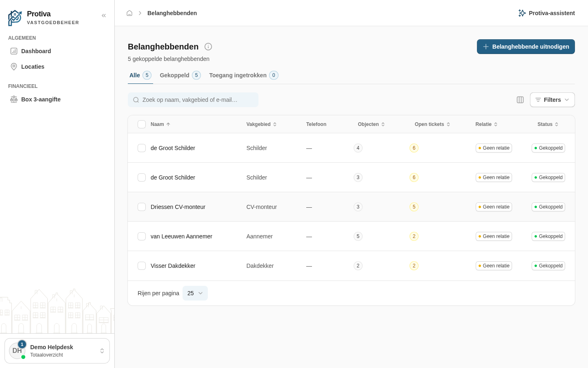
Task: Switch to the Toegang ingetrokken tab
Action: pyautogui.click(x=244, y=75)
